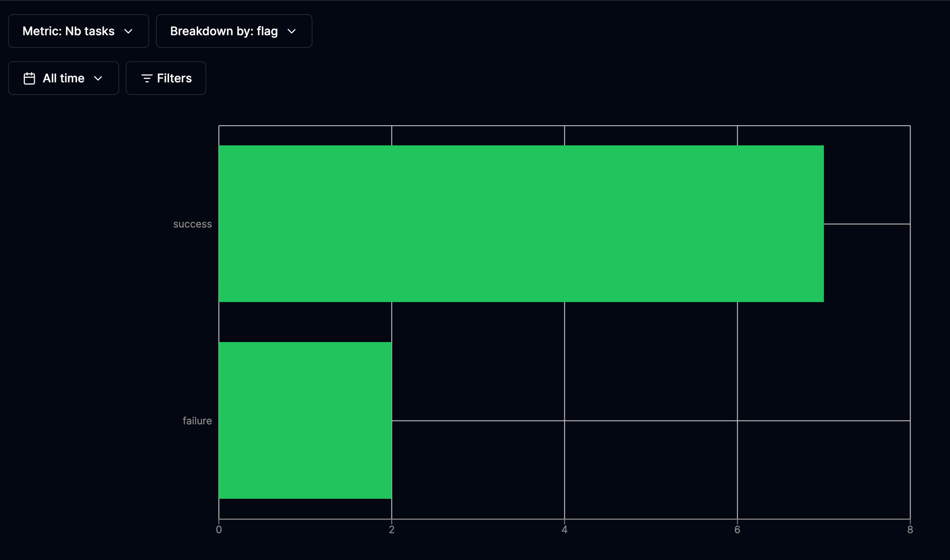Expand the All time date range selector
950x560 pixels.
(63, 78)
